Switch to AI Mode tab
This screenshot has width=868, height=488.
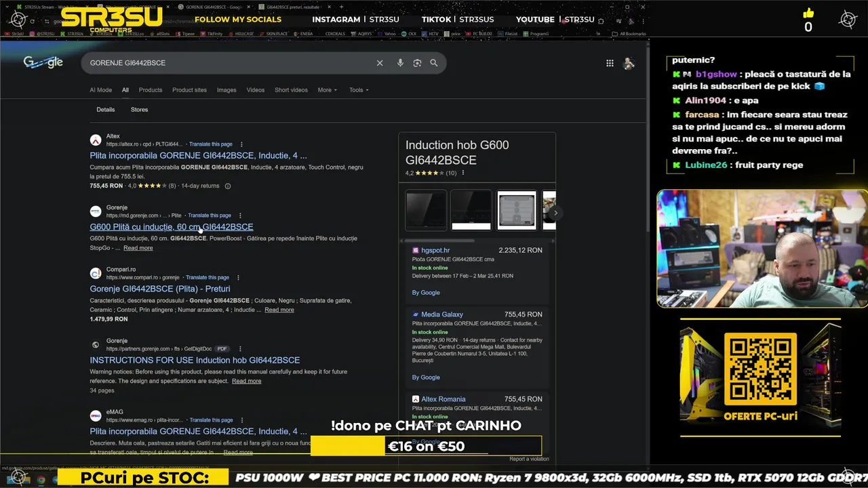[x=100, y=90]
